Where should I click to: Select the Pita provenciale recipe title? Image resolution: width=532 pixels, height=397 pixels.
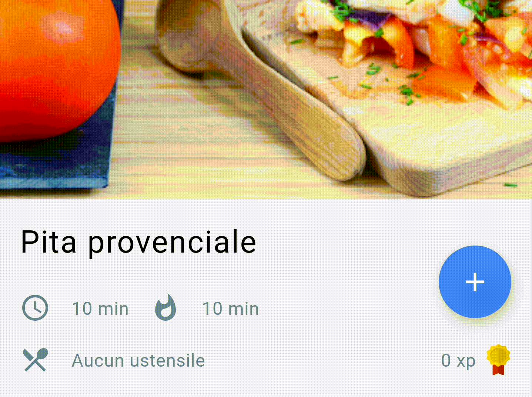click(138, 242)
